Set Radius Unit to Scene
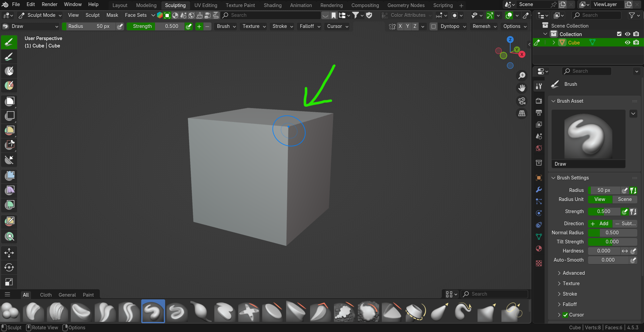This screenshot has width=644, height=332. click(625, 199)
